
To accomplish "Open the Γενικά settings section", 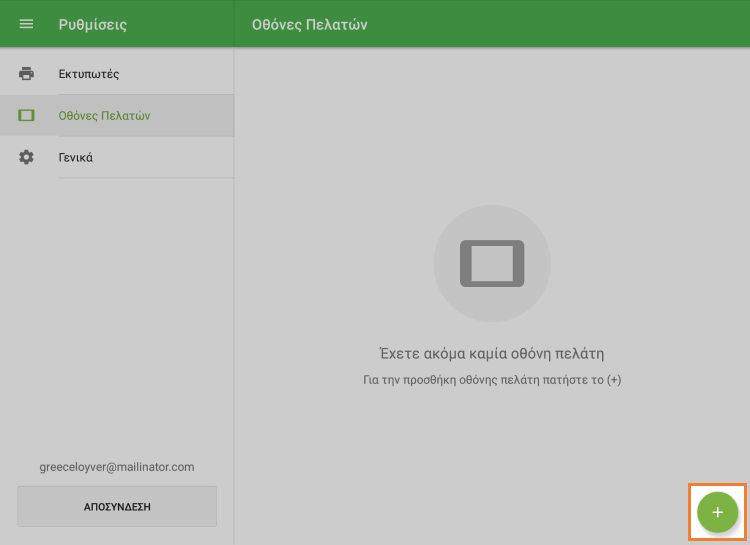I will coord(76,158).
